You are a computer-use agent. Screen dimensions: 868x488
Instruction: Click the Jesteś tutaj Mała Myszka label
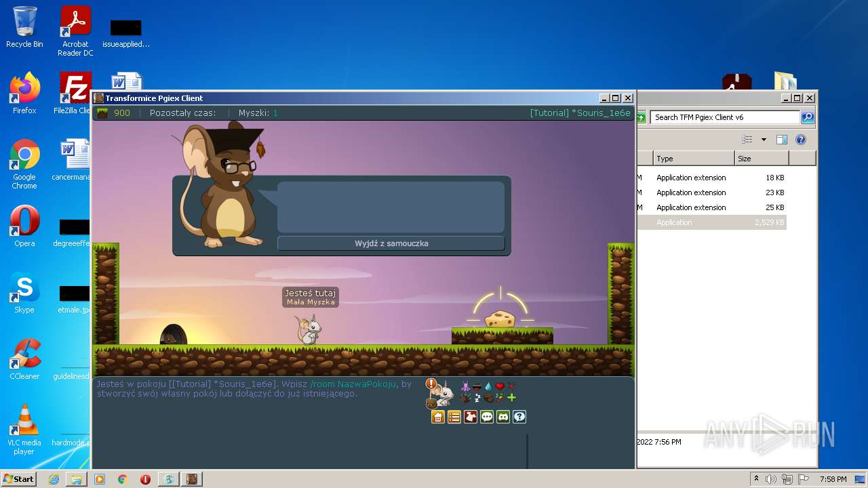coord(311,297)
